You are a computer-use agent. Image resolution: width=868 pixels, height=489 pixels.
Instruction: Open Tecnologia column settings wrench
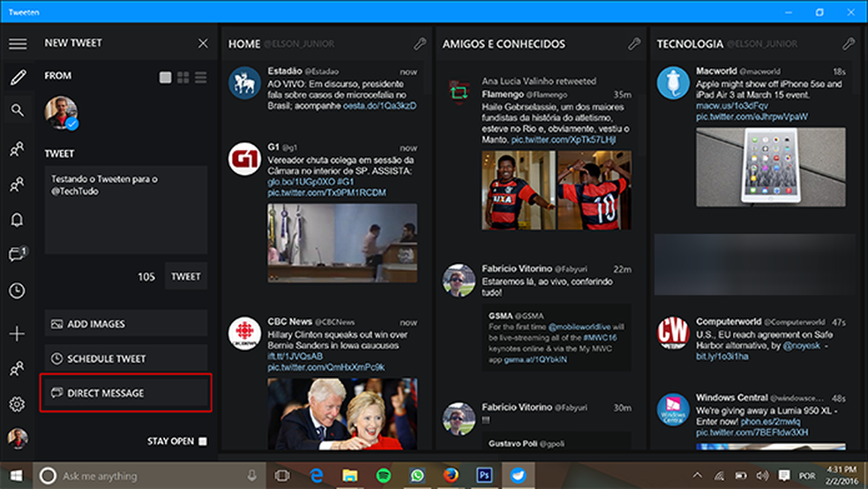[x=849, y=44]
